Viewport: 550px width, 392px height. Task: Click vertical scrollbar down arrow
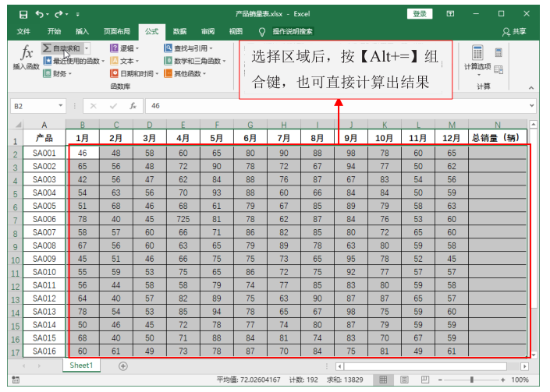533,355
